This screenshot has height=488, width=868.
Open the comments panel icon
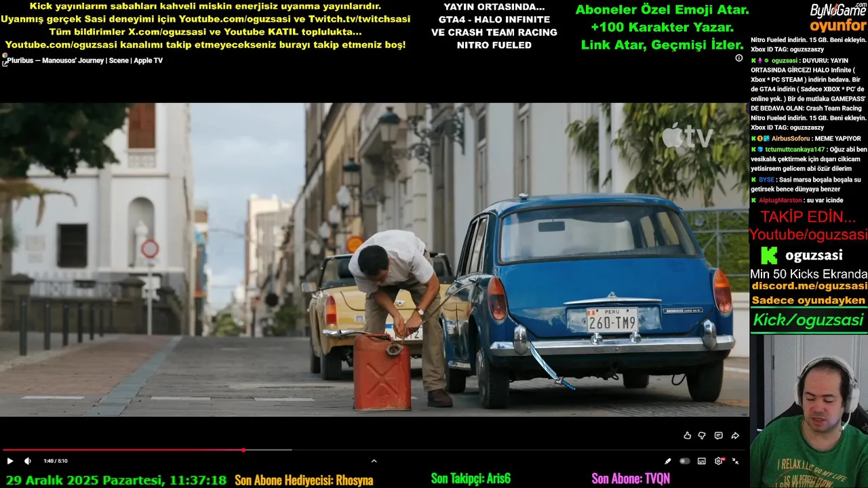pos(718,436)
